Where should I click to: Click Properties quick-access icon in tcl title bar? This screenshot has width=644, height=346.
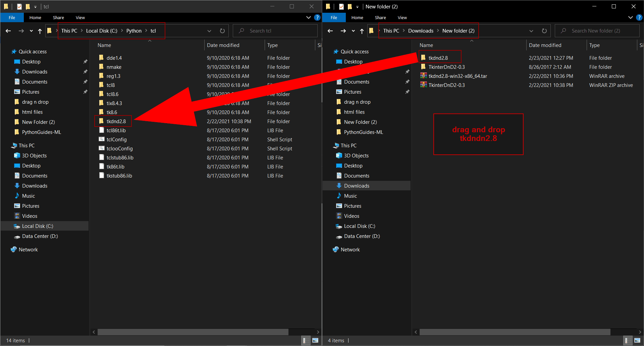click(19, 6)
